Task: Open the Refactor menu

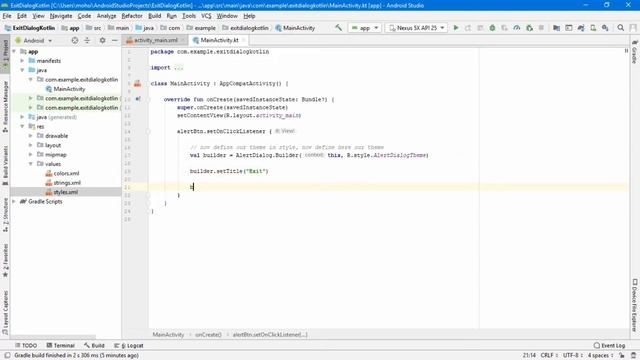Action: point(132,16)
